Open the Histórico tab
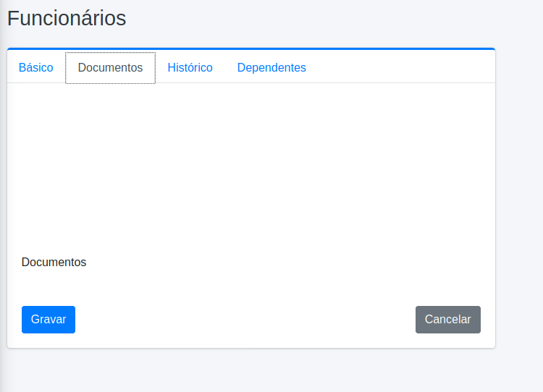Viewport: 543px width, 392px height. 190,67
